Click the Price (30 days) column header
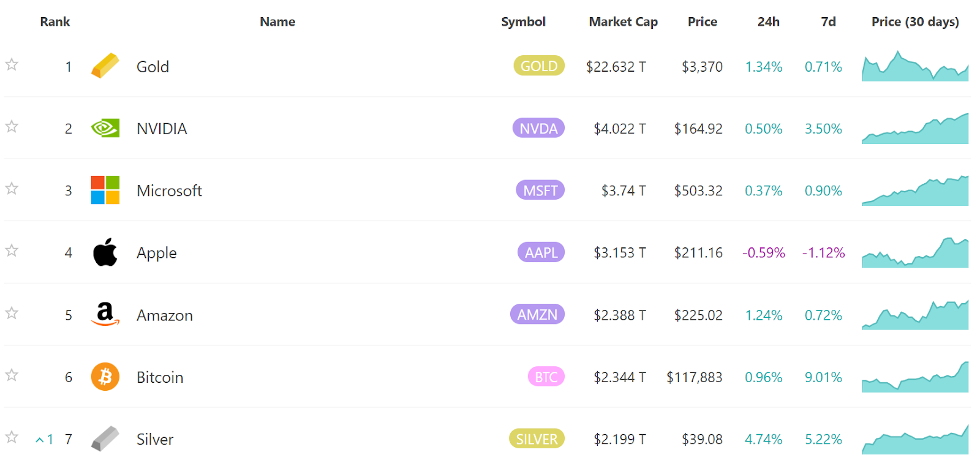 click(x=915, y=21)
